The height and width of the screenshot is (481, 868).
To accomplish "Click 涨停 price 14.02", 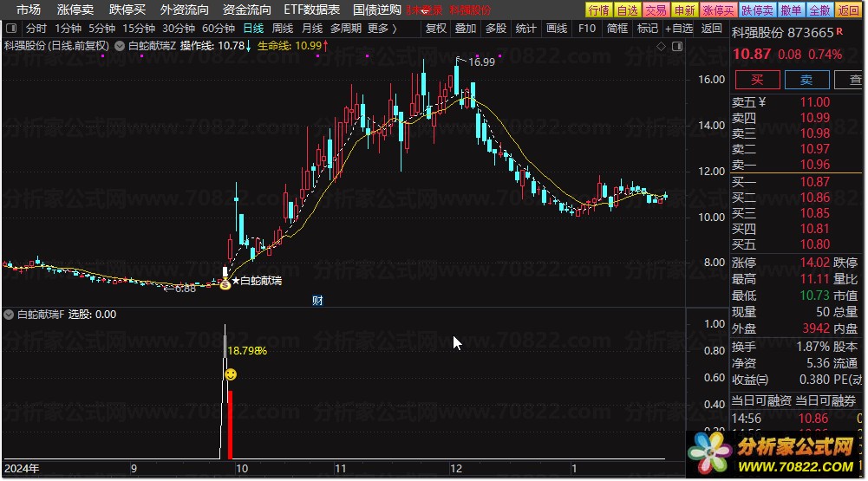I will [x=815, y=263].
